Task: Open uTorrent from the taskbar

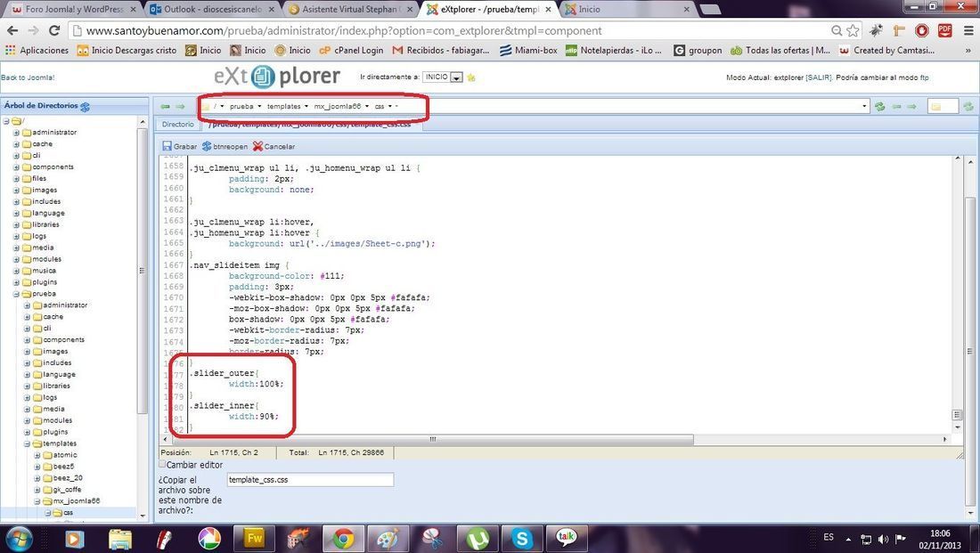Action: 478,538
